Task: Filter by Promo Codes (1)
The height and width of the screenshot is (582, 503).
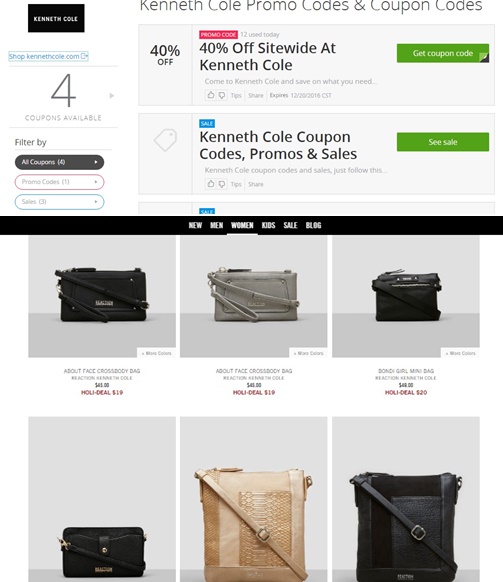Action: click(59, 182)
